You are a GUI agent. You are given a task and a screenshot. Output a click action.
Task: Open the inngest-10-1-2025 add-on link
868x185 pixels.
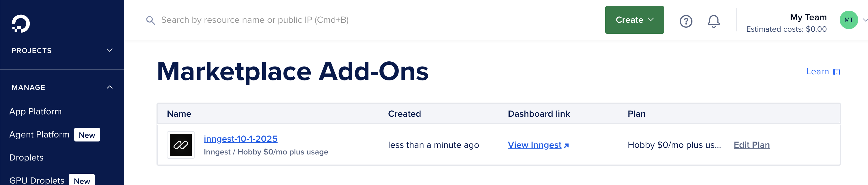240,139
